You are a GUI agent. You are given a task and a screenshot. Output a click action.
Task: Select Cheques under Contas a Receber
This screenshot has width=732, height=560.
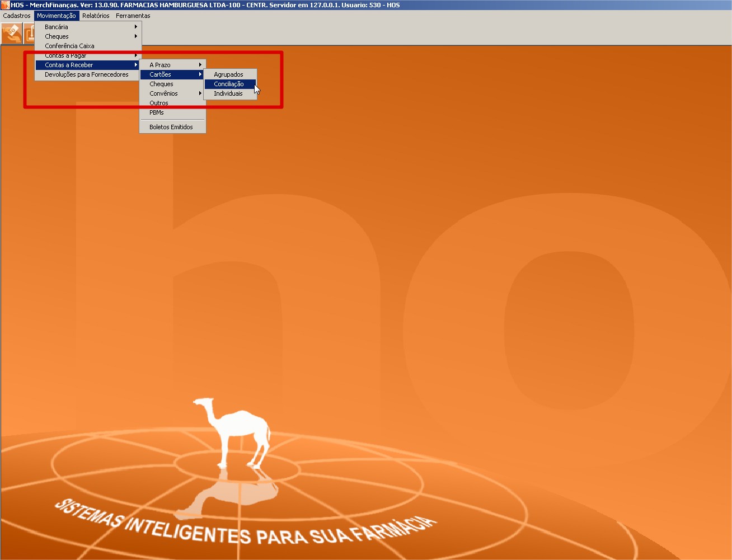161,84
